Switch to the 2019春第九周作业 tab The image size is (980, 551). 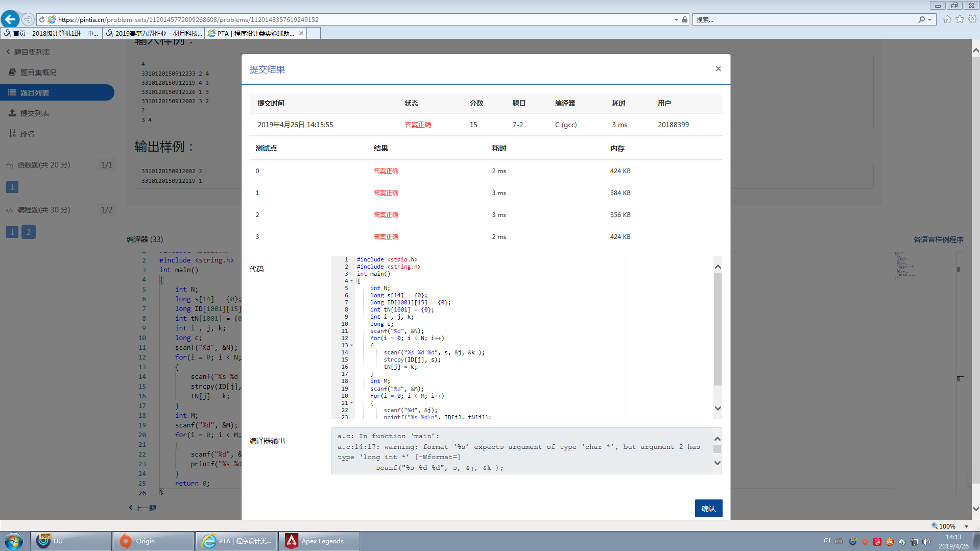point(154,33)
